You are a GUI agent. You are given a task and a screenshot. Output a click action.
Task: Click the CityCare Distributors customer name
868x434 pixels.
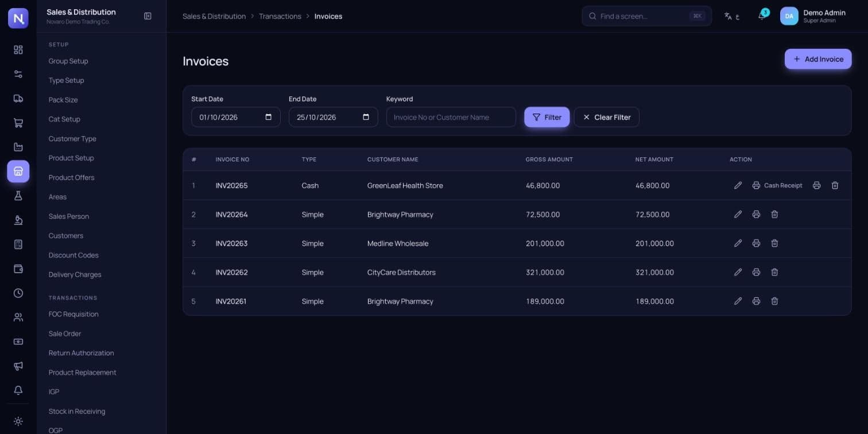point(401,272)
